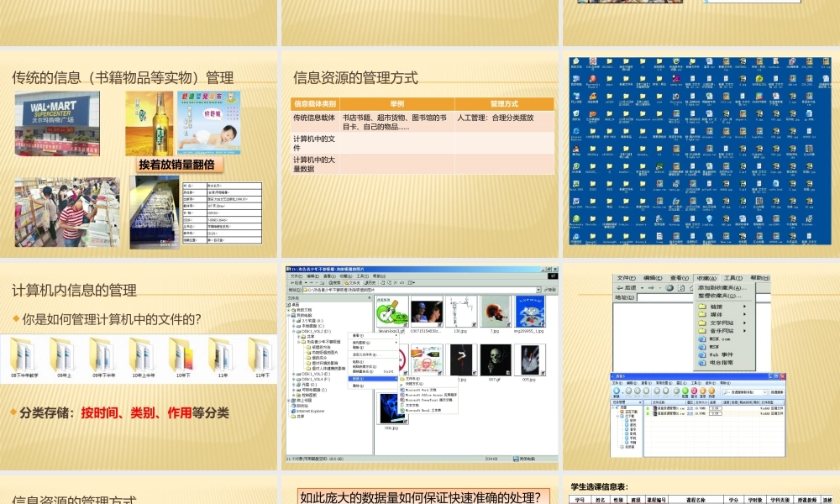The image size is (840, 504).
Task: Click the 11年下 folder icon
Action: click(x=262, y=357)
